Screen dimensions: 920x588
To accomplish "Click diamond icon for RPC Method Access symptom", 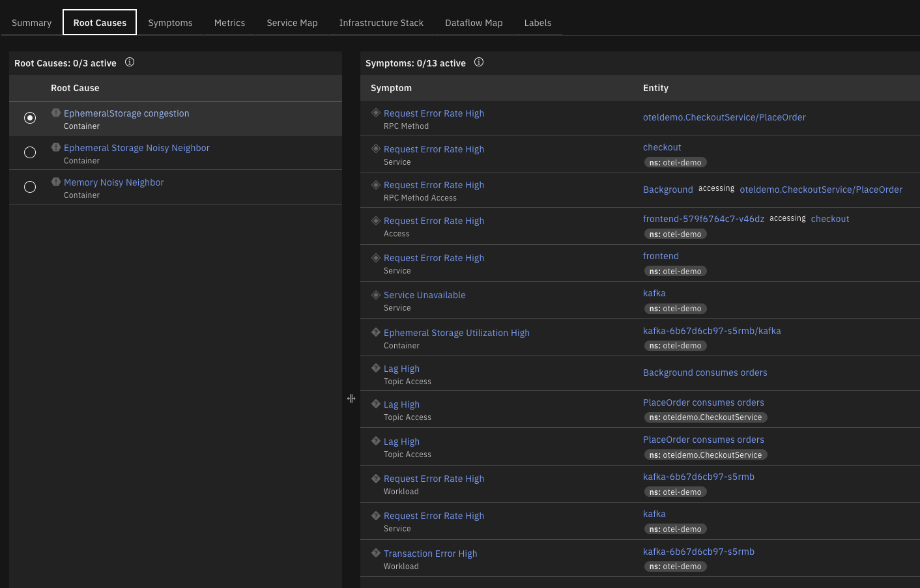I will [376, 184].
